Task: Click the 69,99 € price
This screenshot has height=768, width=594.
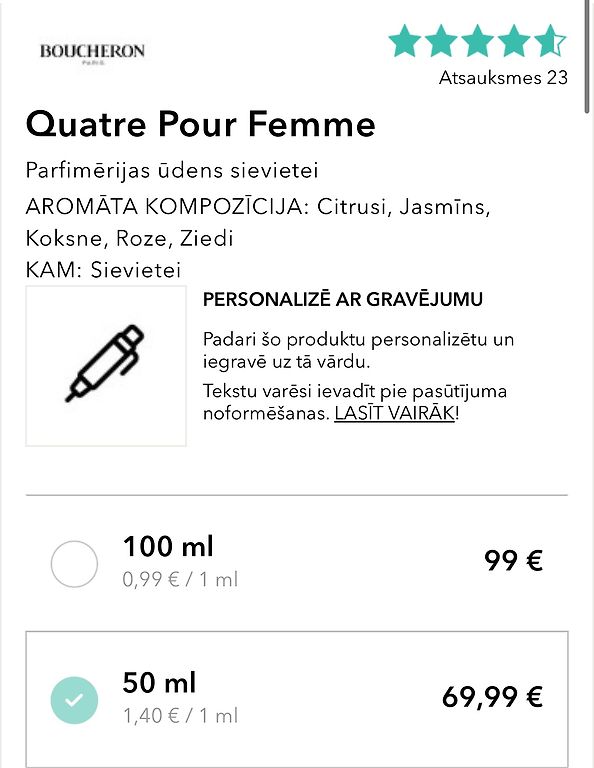Action: coord(492,697)
